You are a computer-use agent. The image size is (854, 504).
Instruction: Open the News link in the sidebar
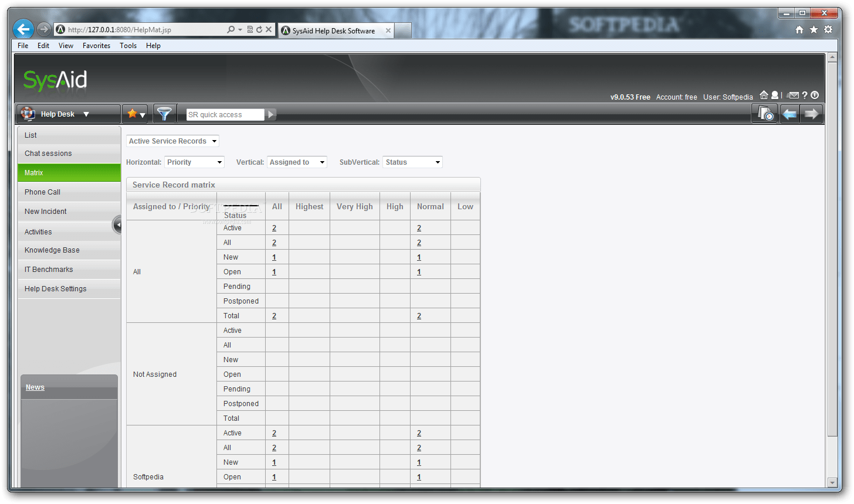click(x=35, y=387)
